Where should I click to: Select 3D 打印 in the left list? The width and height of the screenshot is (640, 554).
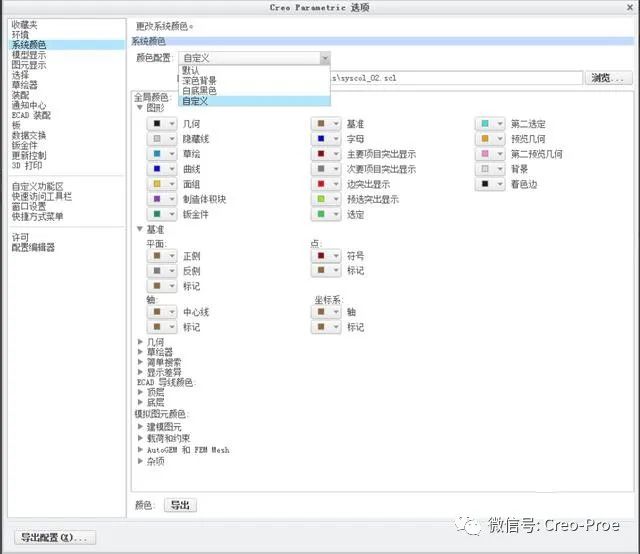pos(27,165)
